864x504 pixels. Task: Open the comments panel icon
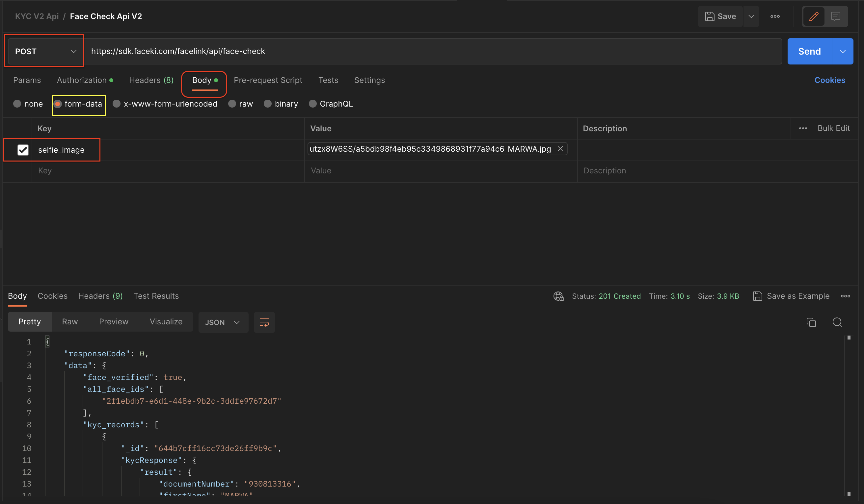tap(836, 16)
